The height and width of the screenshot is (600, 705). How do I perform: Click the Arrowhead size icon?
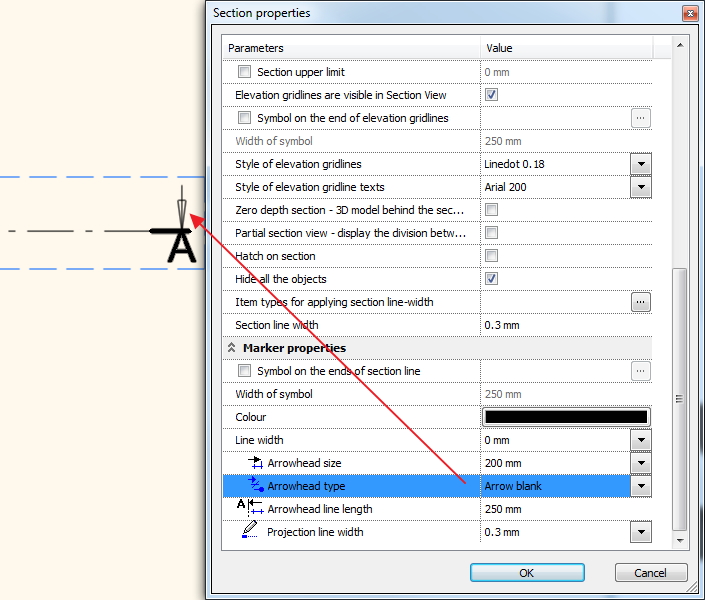255,463
